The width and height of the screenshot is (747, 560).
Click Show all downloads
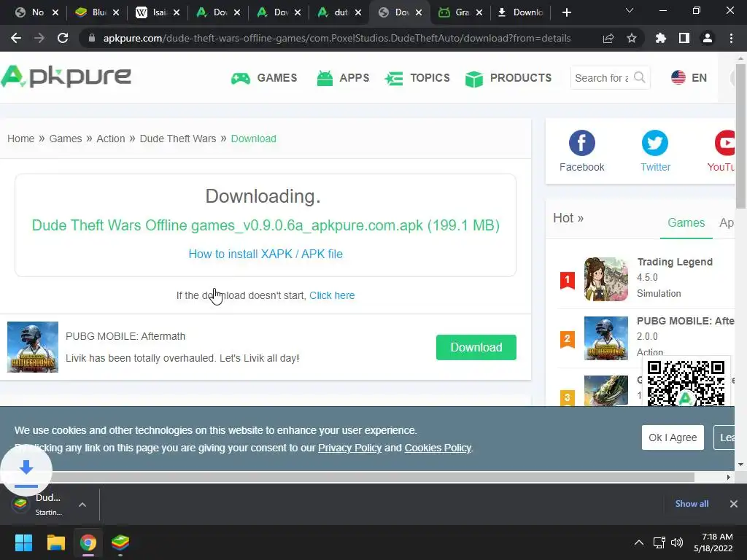click(692, 504)
